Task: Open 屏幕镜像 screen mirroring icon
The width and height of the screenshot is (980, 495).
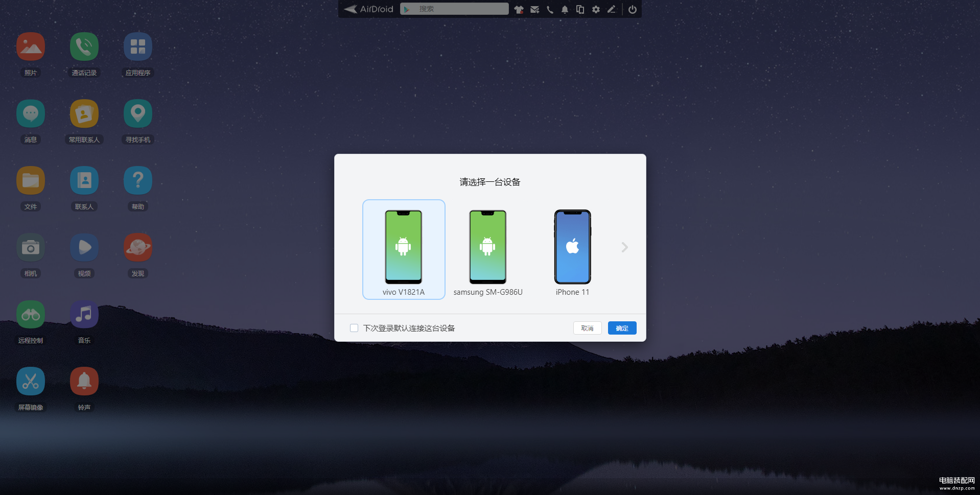Action: click(31, 381)
